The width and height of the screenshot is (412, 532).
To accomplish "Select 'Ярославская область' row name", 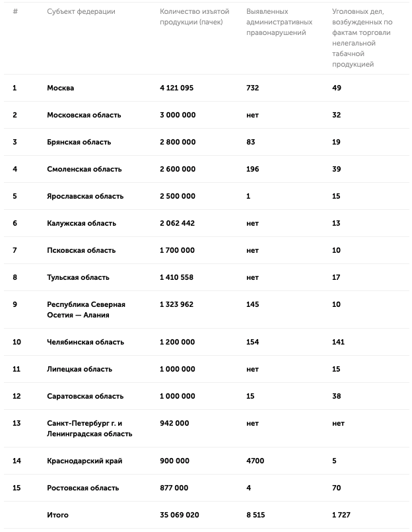I will click(85, 196).
